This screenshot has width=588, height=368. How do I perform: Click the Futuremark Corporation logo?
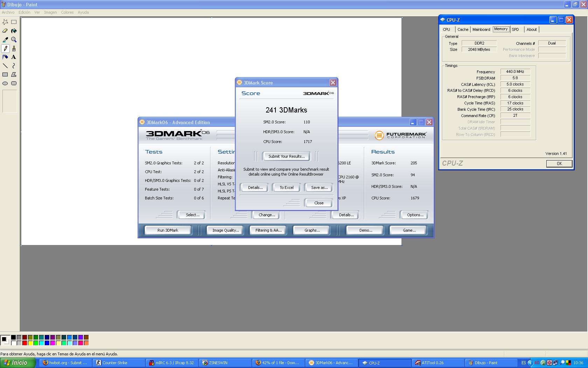(401, 135)
